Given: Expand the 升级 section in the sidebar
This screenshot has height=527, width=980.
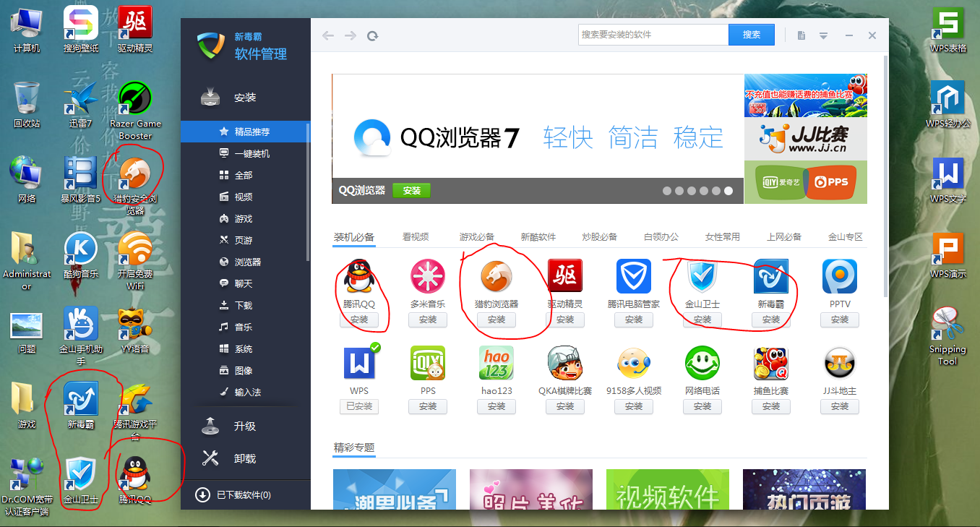Looking at the screenshot, I should (245, 426).
